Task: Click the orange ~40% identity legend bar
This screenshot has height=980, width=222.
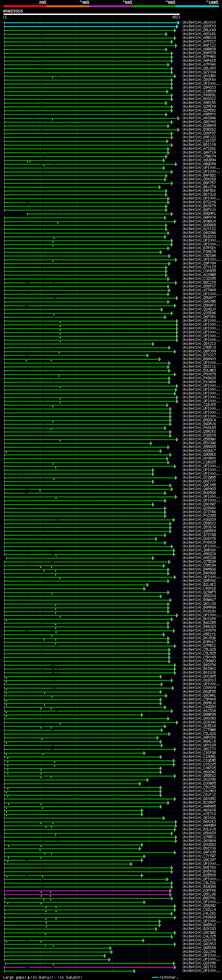Action: (68, 6)
